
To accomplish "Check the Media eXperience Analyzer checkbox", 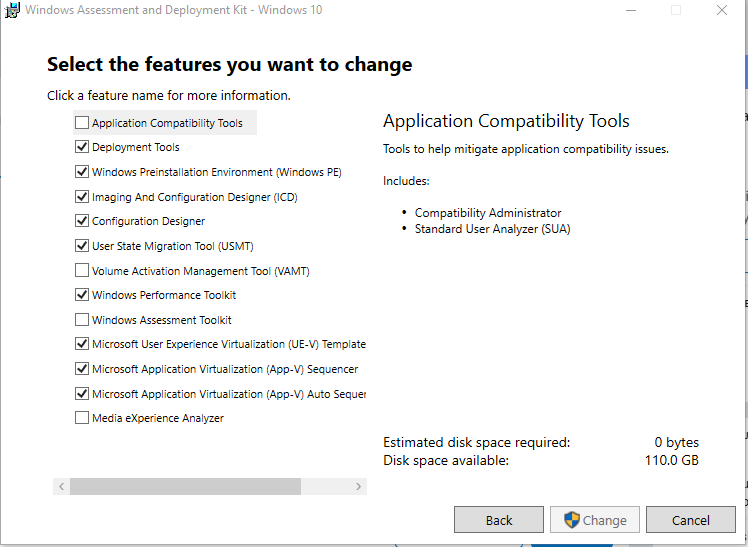I will (82, 418).
